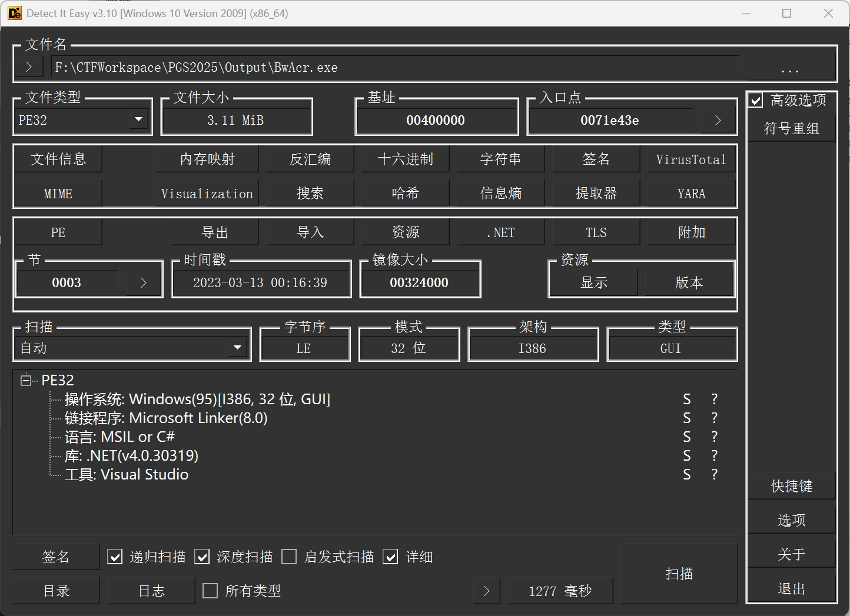Open the 文件类型 PE32 dropdown
This screenshot has width=850, height=616.
click(x=82, y=120)
